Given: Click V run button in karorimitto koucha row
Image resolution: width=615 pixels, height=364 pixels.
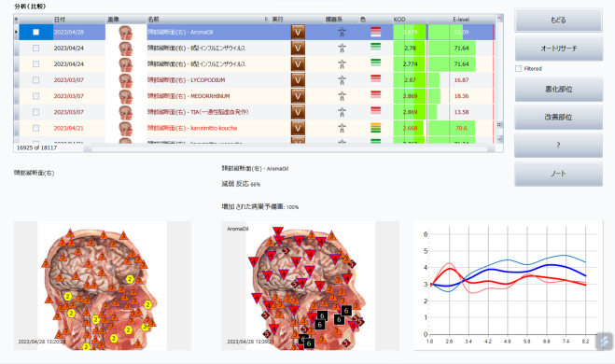Looking at the screenshot, I should [298, 128].
